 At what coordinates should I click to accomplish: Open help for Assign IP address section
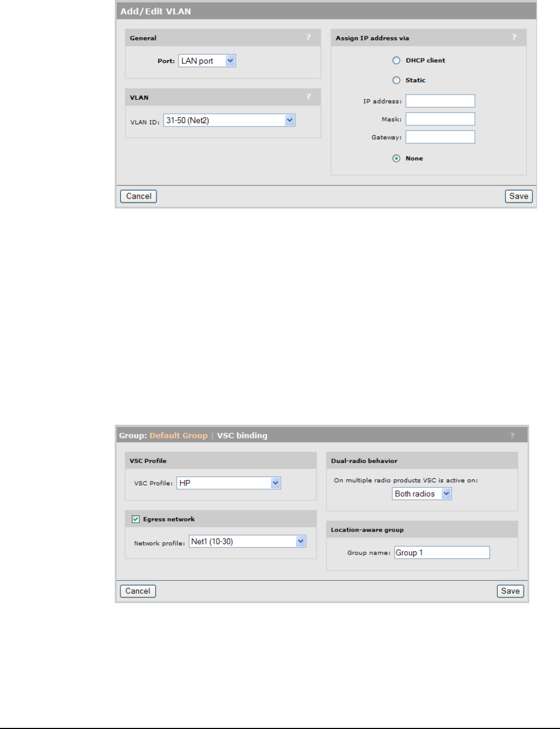(x=514, y=37)
